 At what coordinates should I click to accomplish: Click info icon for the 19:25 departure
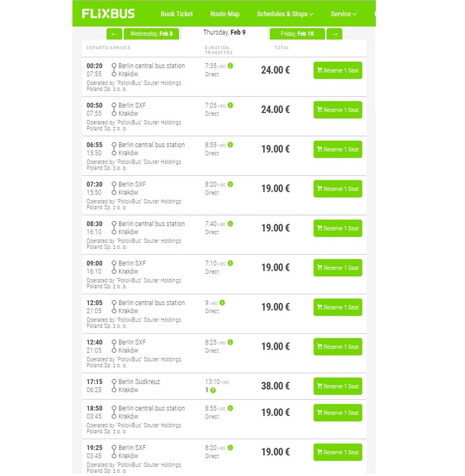pyautogui.click(x=231, y=448)
